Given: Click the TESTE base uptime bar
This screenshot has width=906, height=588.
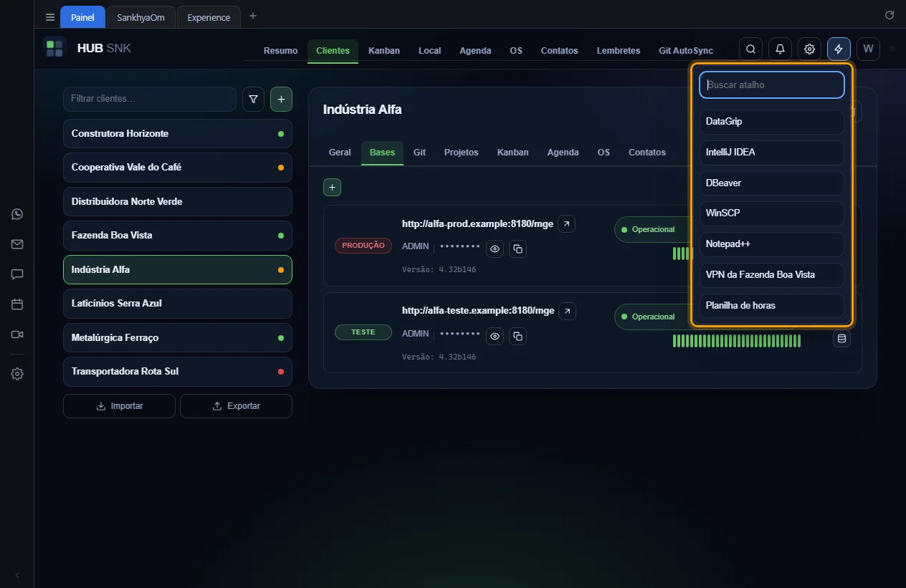Looking at the screenshot, I should [x=737, y=341].
